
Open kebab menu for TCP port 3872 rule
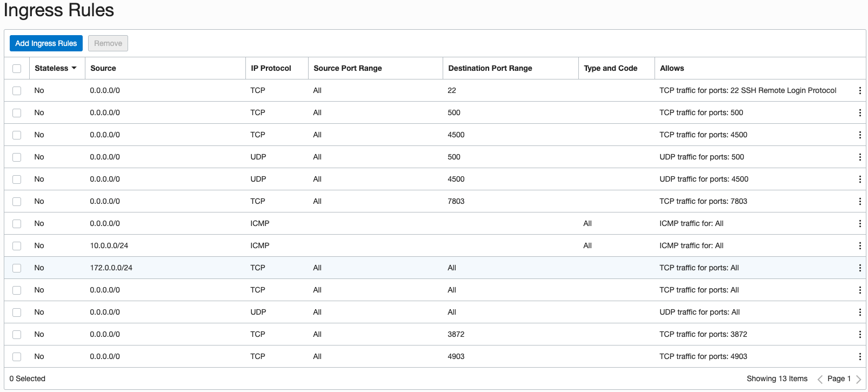click(x=859, y=335)
